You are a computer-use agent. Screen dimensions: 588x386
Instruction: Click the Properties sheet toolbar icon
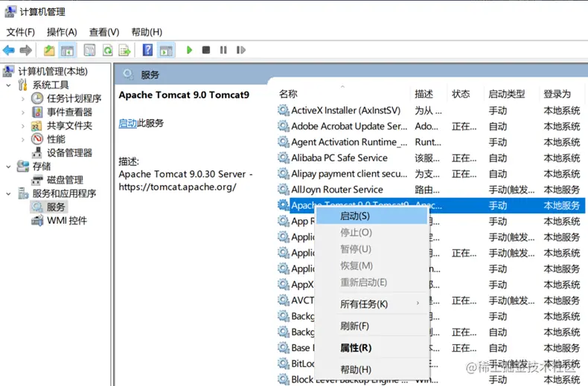89,50
